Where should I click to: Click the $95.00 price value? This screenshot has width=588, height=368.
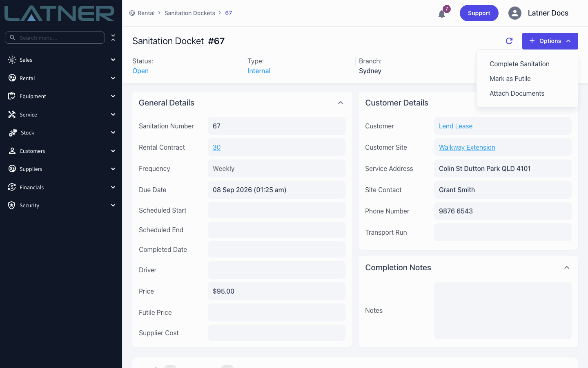pyautogui.click(x=223, y=291)
